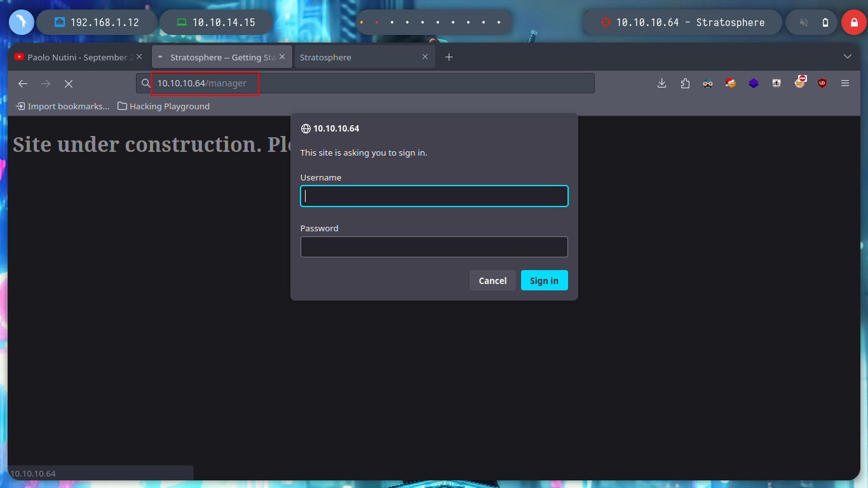This screenshot has height=488, width=868.
Task: Close the plain Stratosphere tab
Action: point(426,57)
